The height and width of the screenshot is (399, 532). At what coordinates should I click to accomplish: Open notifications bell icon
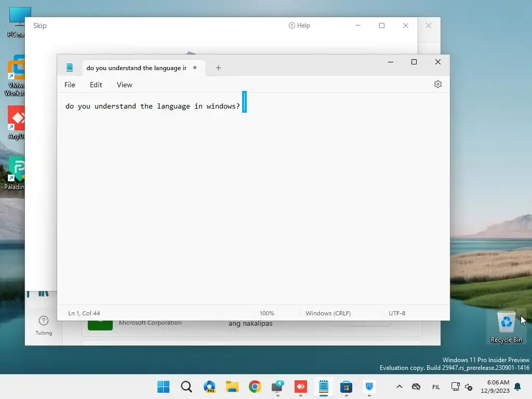517,387
